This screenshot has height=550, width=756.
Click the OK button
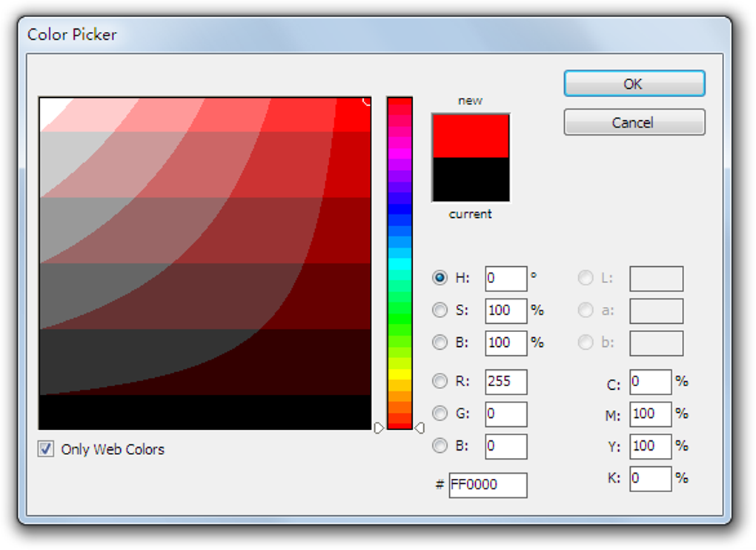(x=634, y=84)
